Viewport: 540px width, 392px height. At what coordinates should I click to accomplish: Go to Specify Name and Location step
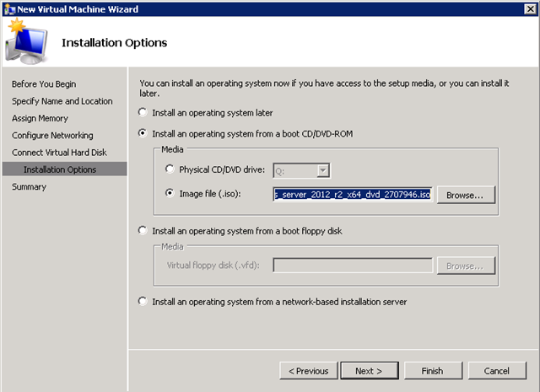tap(62, 101)
